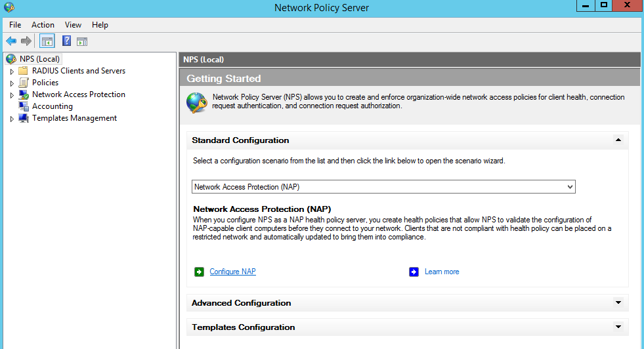Image resolution: width=644 pixels, height=349 pixels.
Task: Click the Learn more link
Action: point(442,272)
